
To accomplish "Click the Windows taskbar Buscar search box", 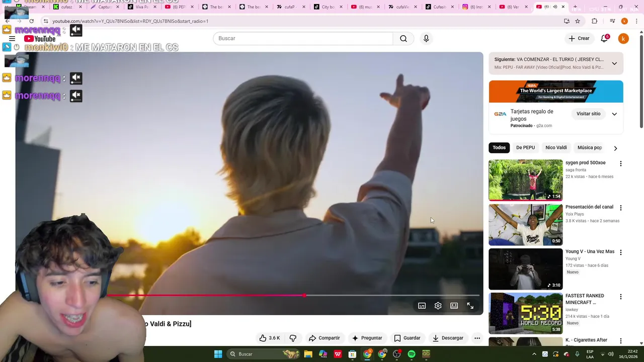I will [264, 354].
